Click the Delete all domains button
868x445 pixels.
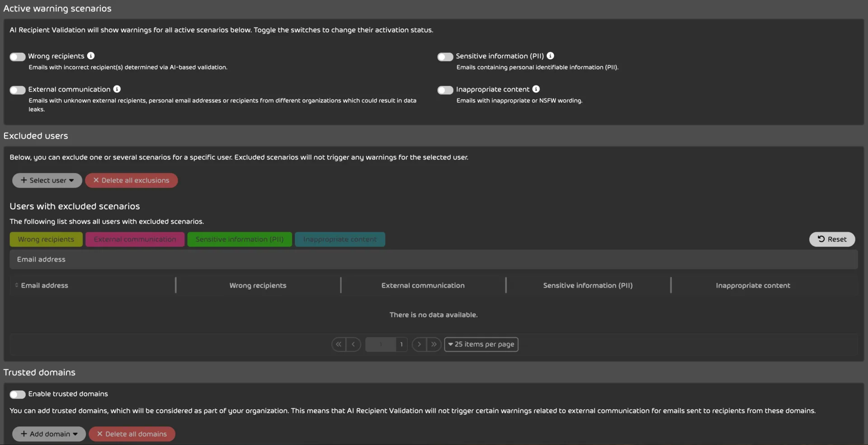tap(132, 434)
